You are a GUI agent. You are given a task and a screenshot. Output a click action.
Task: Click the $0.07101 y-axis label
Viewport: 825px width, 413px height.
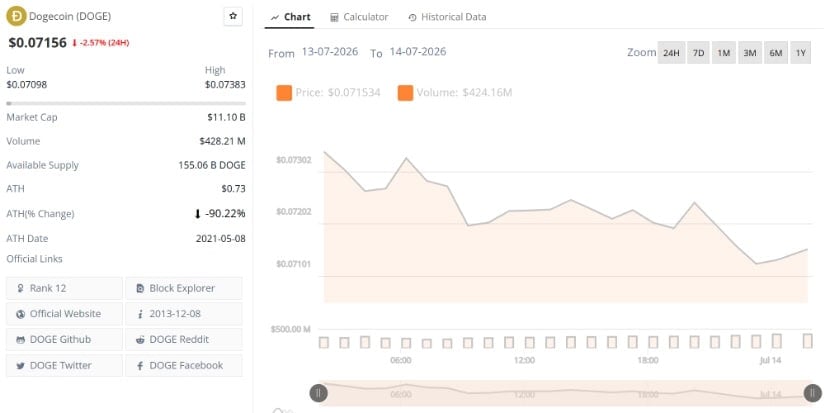click(294, 264)
